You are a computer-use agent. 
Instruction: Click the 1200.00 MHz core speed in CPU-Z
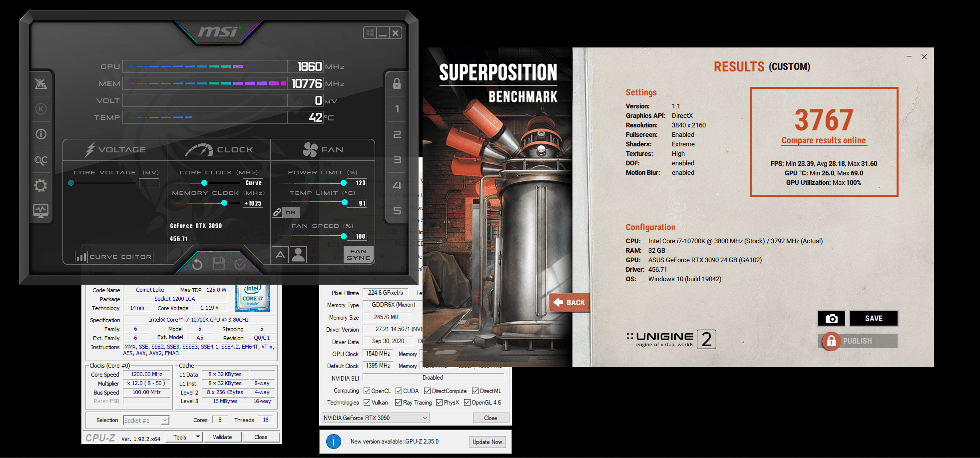147,374
